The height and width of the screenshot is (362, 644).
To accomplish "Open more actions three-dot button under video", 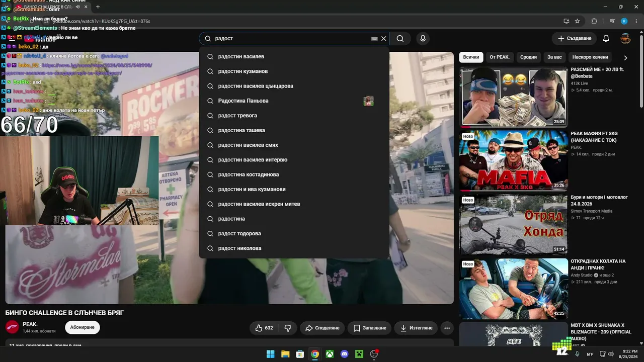I will (447, 328).
